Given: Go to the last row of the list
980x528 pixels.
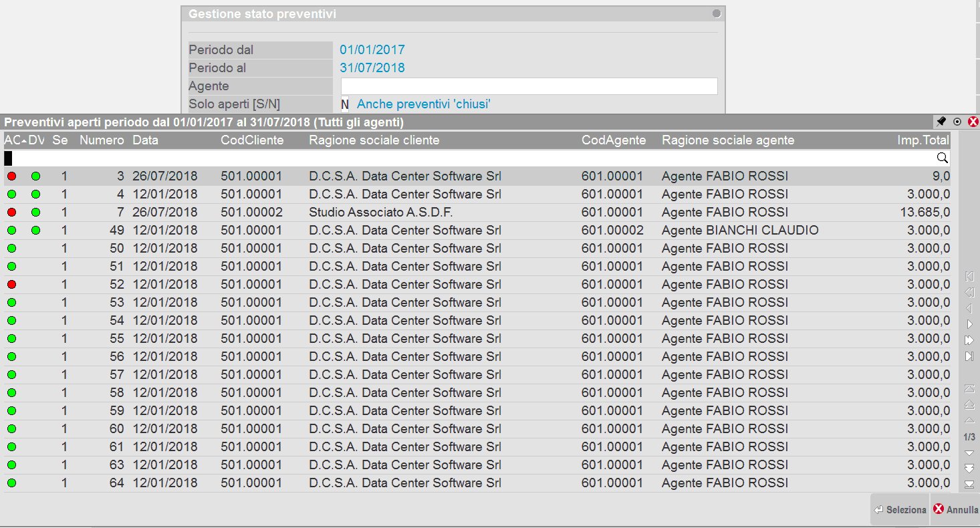Looking at the screenshot, I should (x=969, y=485).
